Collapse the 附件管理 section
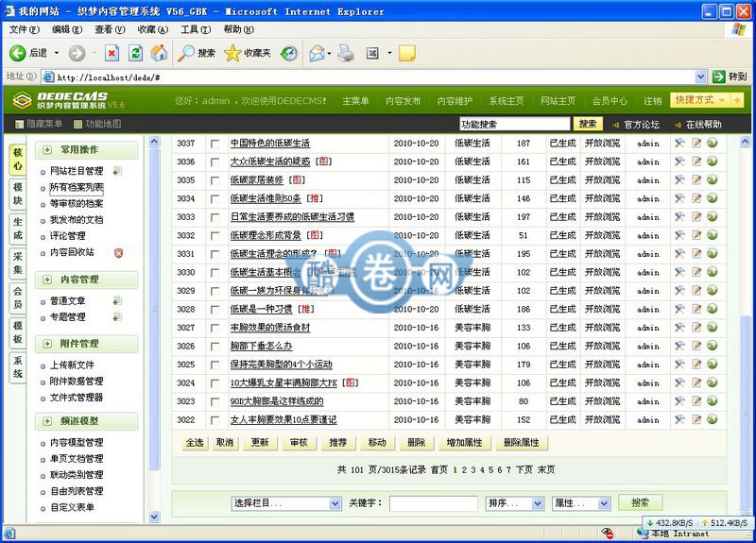The image size is (756, 543). [x=47, y=344]
